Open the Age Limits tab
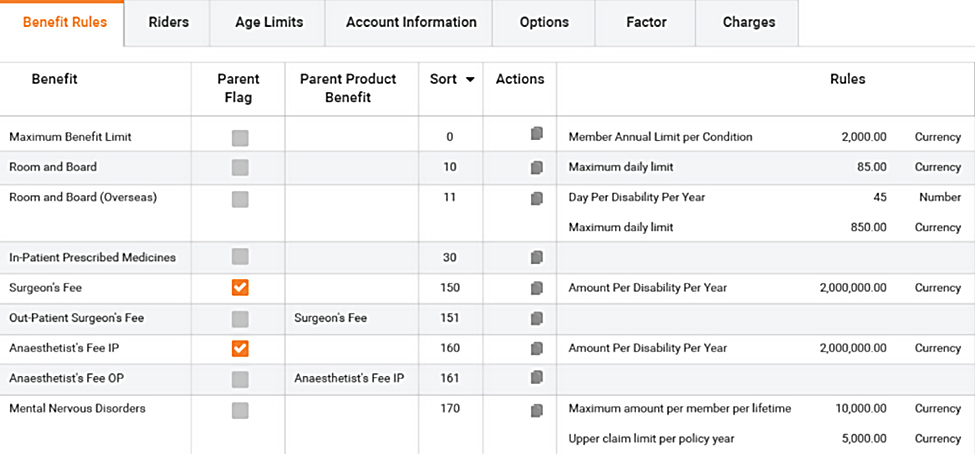The width and height of the screenshot is (975, 454). [x=269, y=22]
